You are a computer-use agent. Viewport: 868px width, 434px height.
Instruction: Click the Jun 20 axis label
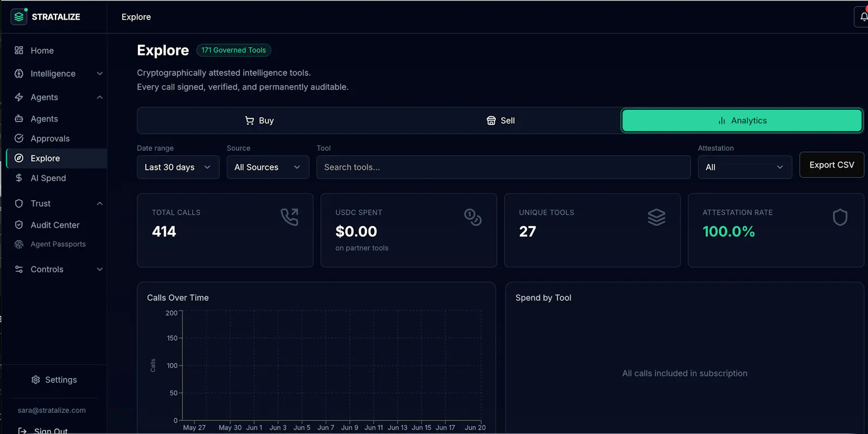[x=475, y=427]
